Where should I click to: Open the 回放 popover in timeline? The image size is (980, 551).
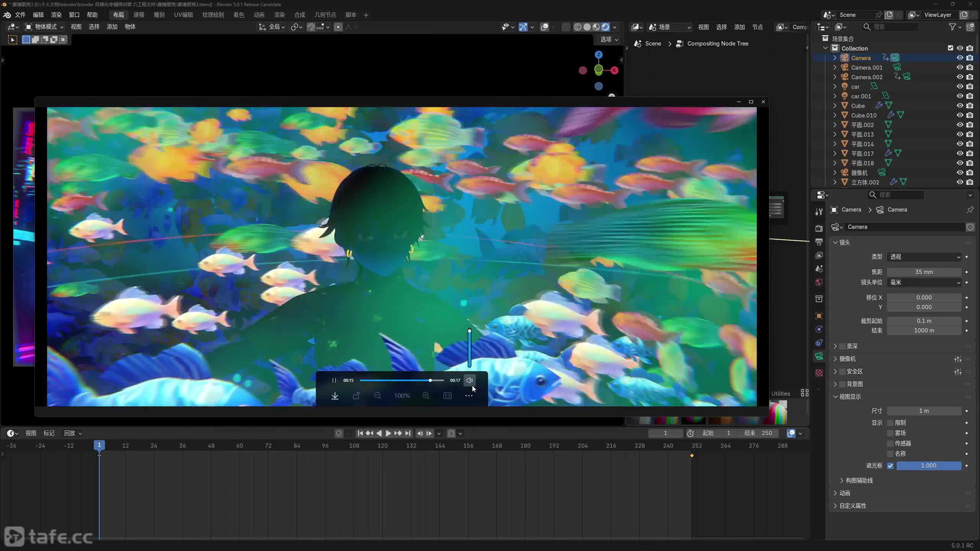coord(73,433)
